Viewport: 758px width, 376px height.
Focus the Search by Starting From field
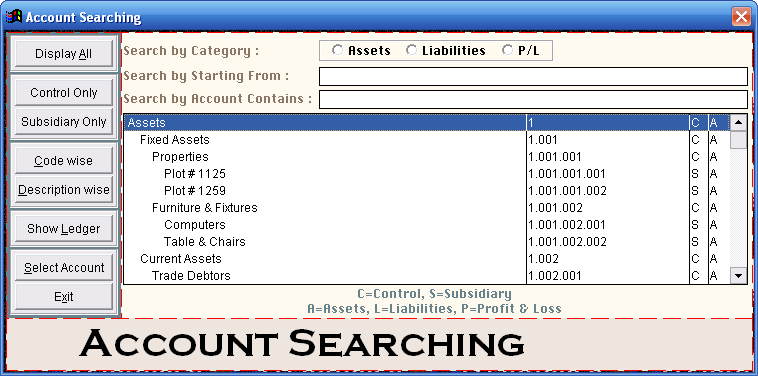(533, 76)
